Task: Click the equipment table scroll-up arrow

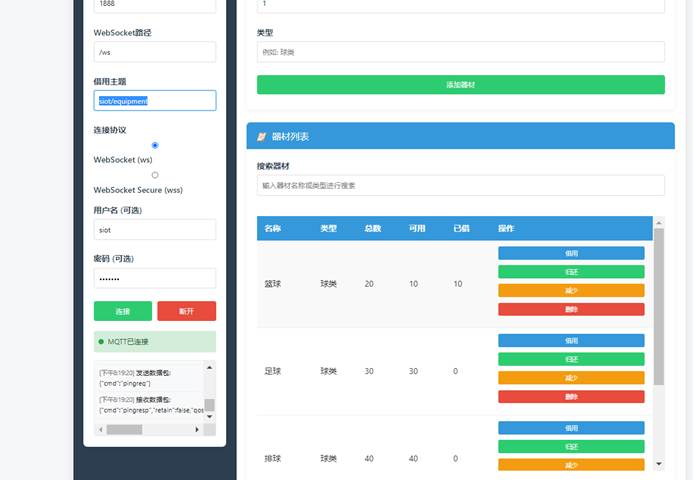Action: (658, 222)
